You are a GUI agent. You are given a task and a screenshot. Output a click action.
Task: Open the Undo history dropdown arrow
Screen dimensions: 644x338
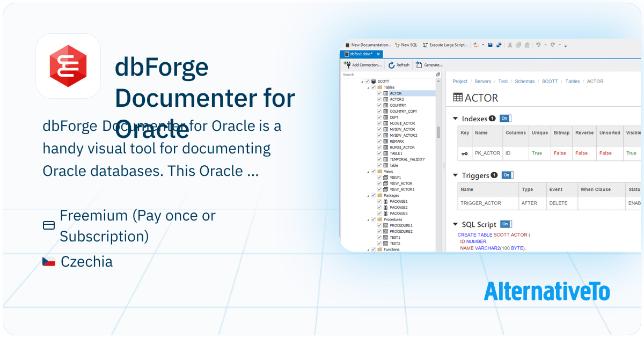click(x=545, y=45)
